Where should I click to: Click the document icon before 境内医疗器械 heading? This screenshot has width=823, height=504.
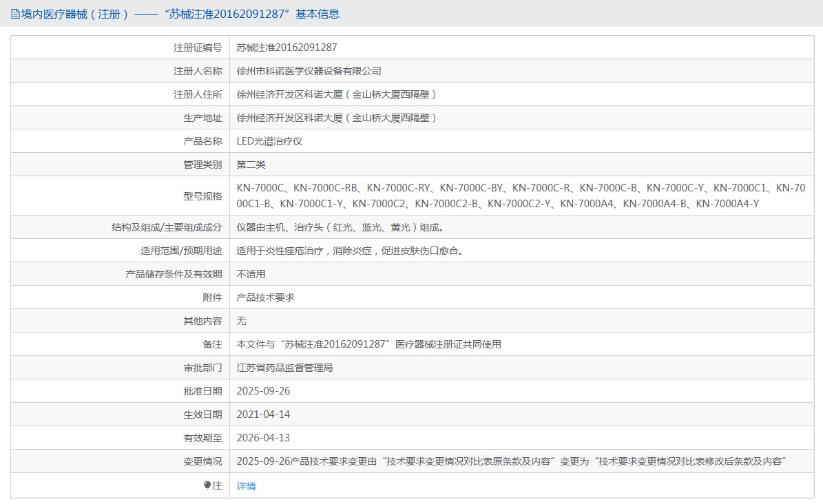click(x=15, y=14)
